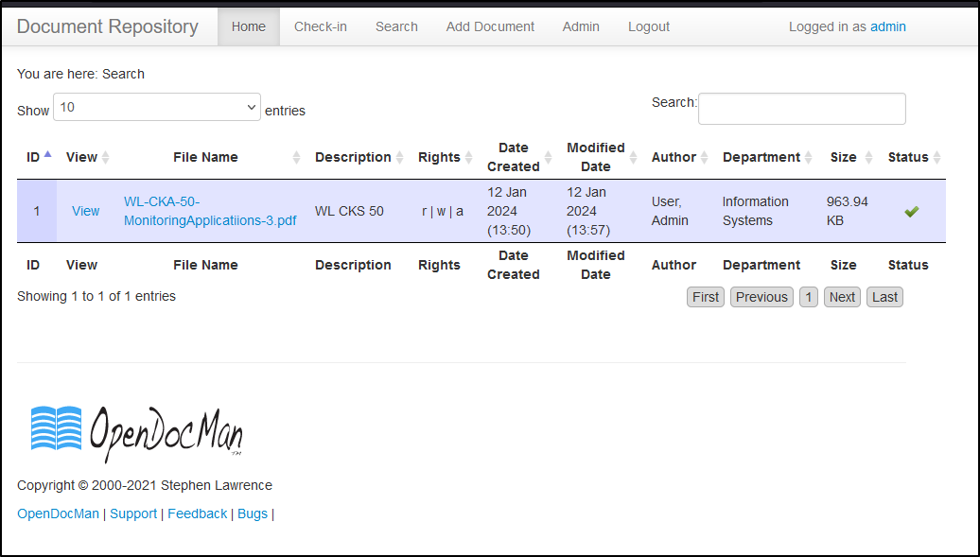Sort by Size column header
Viewport: 980px width, 557px height.
click(x=848, y=157)
